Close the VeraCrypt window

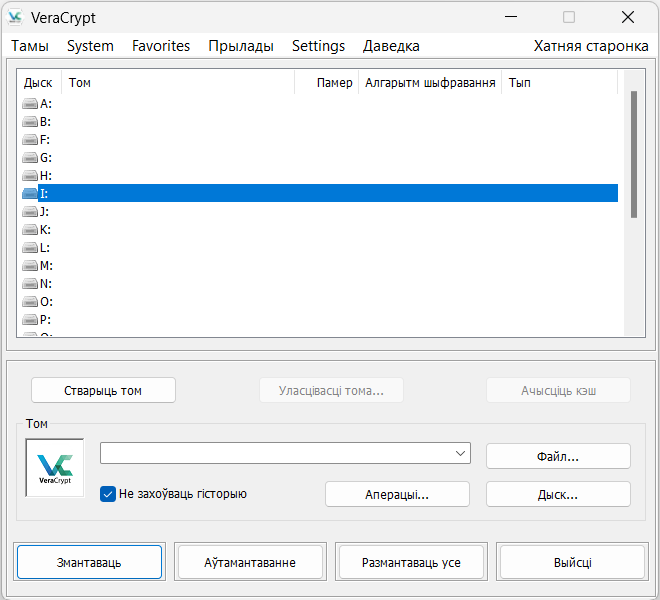pyautogui.click(x=628, y=17)
